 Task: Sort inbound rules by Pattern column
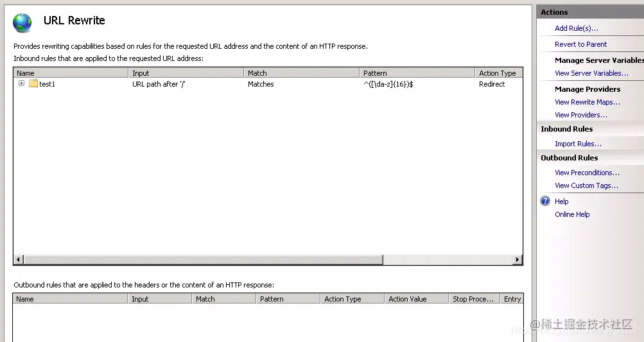click(417, 73)
